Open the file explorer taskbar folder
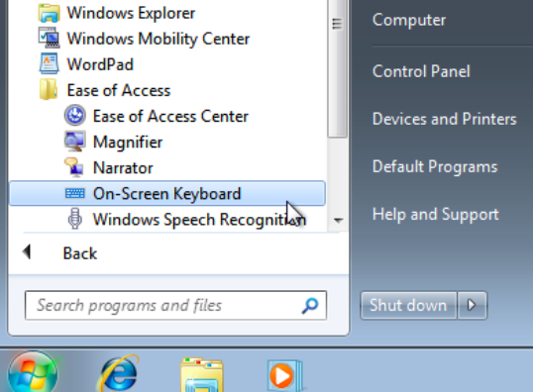 202,375
